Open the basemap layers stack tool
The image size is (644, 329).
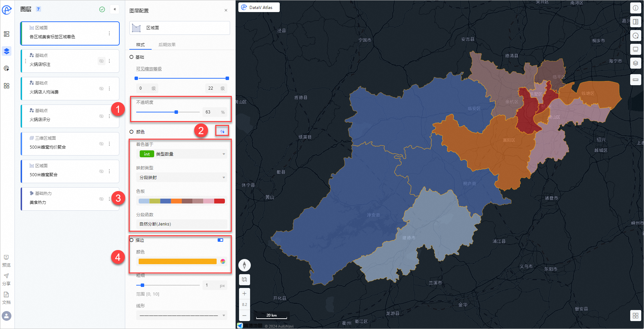tap(636, 63)
